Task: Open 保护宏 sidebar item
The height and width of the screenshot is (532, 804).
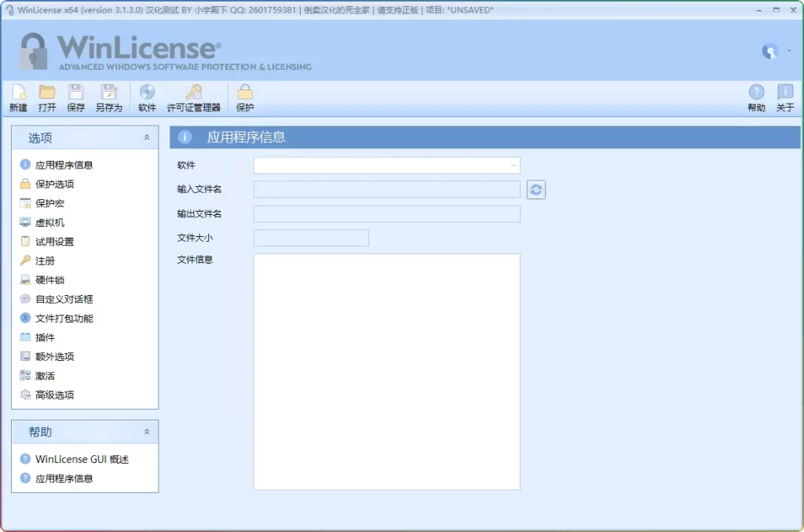Action: (x=42, y=203)
